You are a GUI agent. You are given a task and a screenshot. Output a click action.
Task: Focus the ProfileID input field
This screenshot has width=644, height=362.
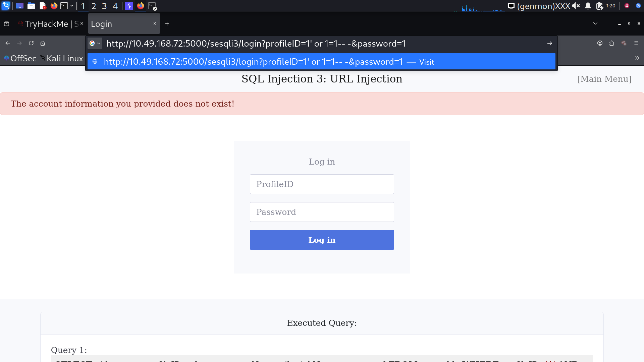[322, 184]
